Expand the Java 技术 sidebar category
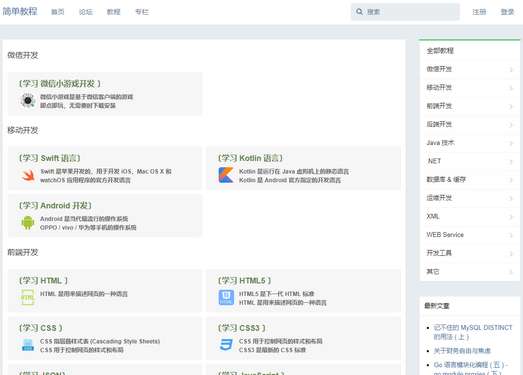523x375 pixels. pyautogui.click(x=470, y=143)
